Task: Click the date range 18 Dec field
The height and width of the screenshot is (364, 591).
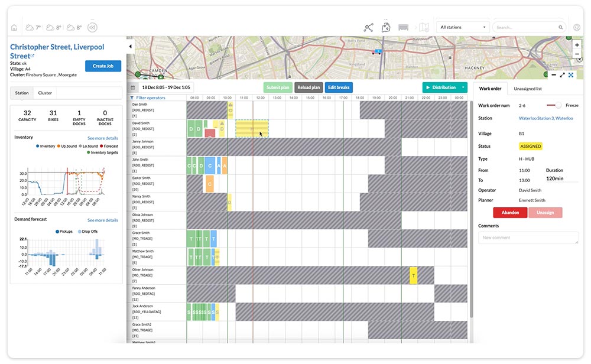Action: click(166, 87)
